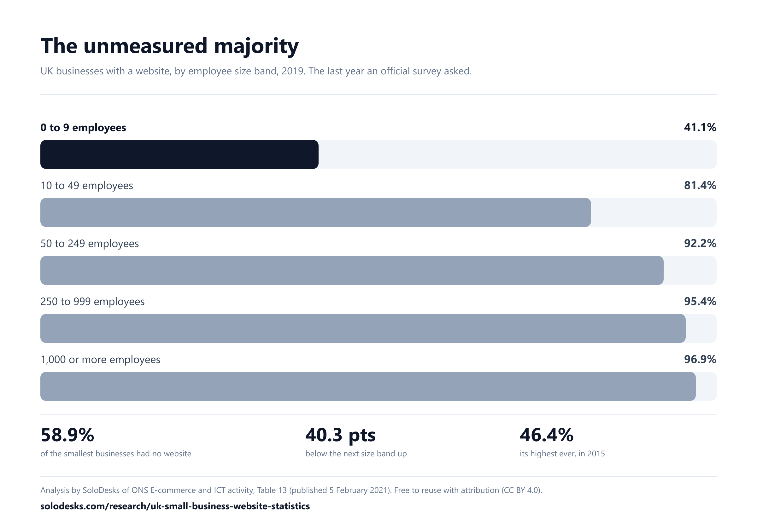Click the solodesks.com research URL link
757x532 pixels.
(x=175, y=506)
